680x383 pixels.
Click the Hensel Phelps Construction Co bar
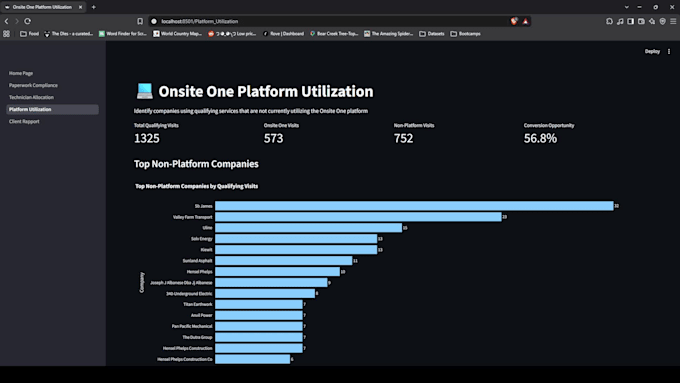(252, 359)
